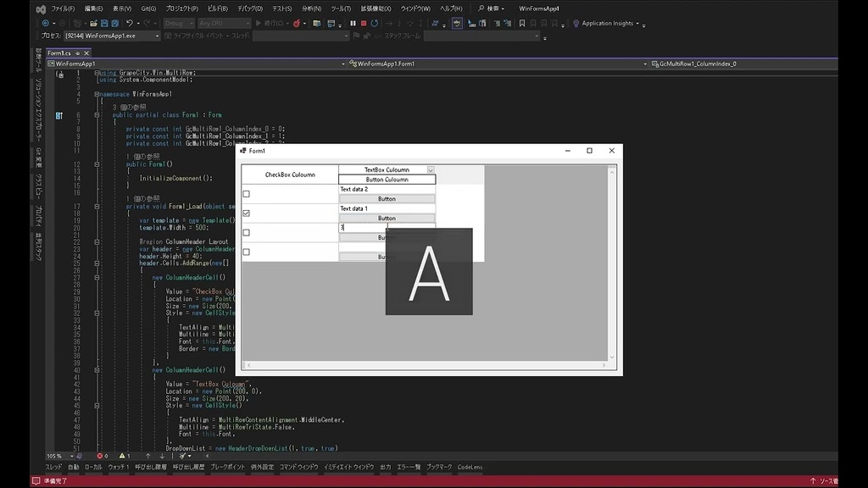Click the Button below 'Text data 2'
The width and height of the screenshot is (868, 488).
[x=387, y=199]
